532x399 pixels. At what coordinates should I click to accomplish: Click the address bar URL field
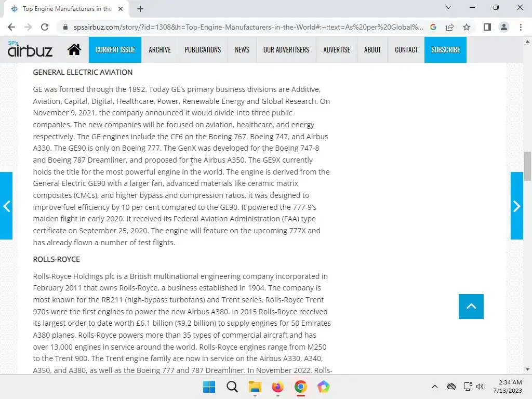(248, 27)
